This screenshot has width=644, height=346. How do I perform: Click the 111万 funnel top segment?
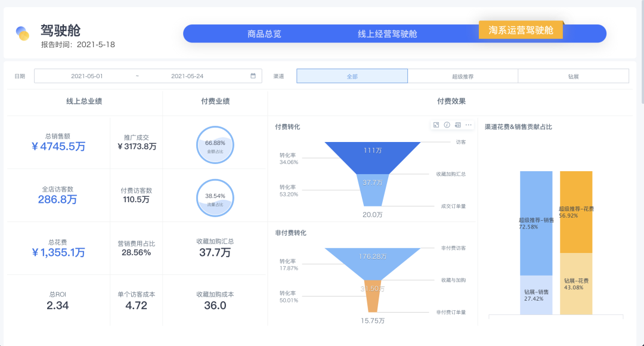pyautogui.click(x=373, y=157)
